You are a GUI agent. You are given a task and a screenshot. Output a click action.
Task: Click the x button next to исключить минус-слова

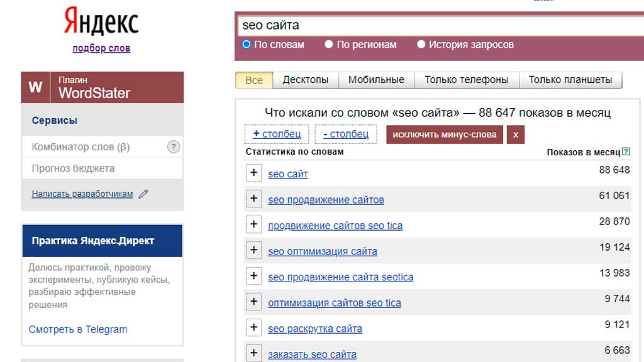(516, 134)
